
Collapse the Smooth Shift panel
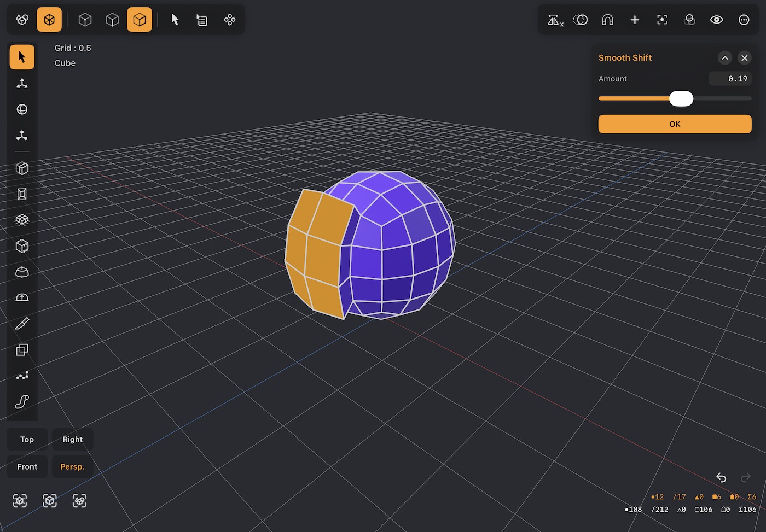coord(725,58)
